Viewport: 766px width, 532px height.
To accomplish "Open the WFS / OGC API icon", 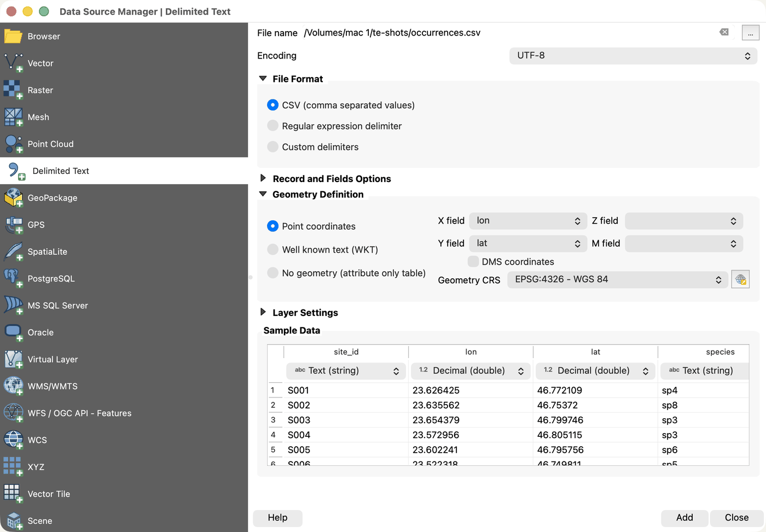I will click(13, 413).
